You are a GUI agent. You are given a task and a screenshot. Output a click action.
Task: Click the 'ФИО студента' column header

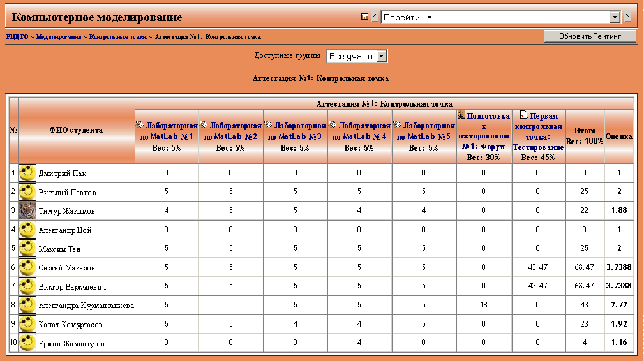point(76,130)
